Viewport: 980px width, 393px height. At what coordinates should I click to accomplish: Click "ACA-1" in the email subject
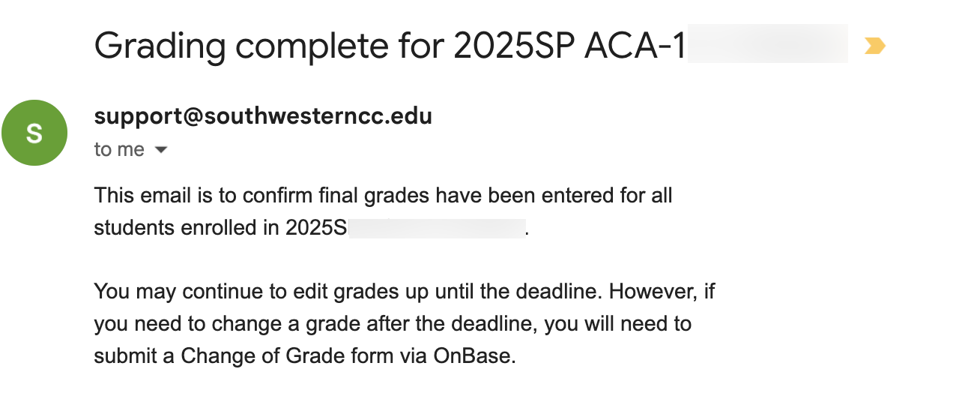click(x=635, y=46)
